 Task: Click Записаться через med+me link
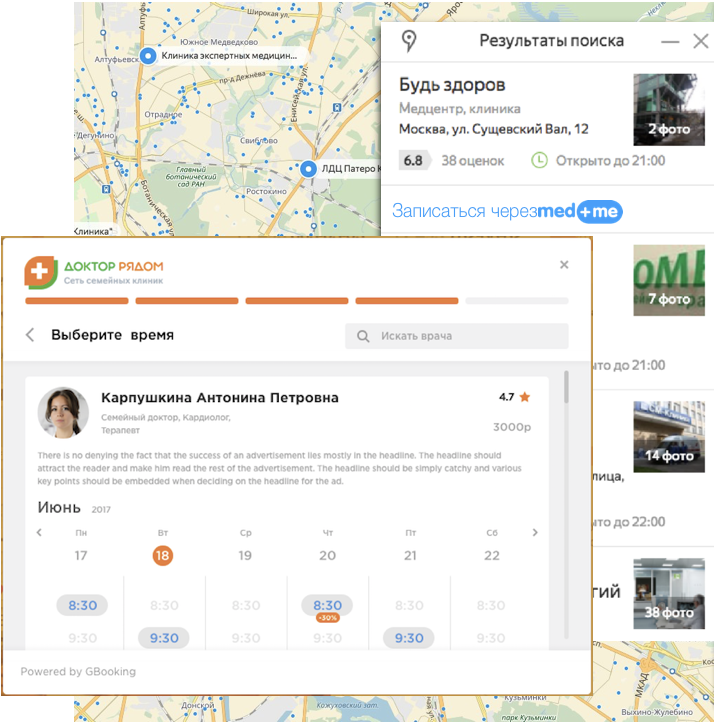tap(506, 211)
